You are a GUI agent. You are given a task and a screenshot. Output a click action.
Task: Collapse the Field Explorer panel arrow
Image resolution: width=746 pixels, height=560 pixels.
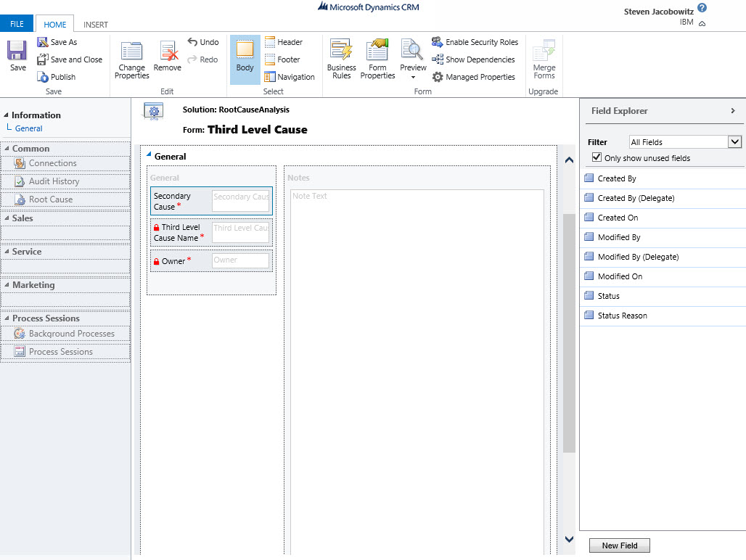[733, 111]
